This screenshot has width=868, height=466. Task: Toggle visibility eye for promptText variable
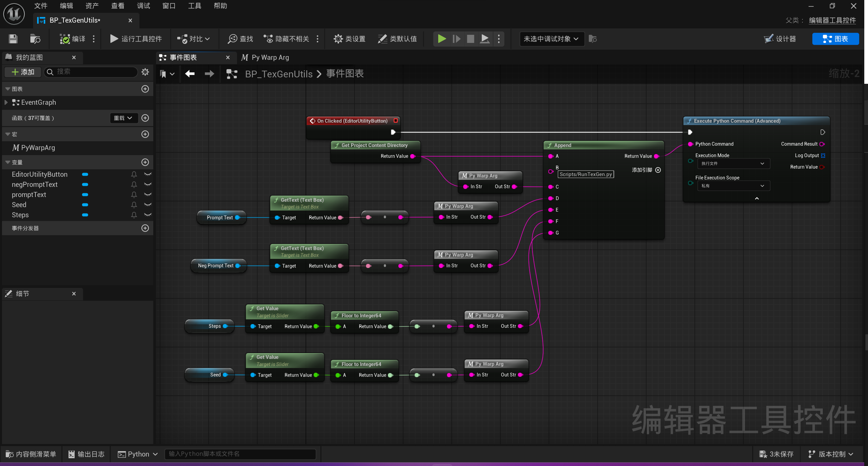(148, 195)
